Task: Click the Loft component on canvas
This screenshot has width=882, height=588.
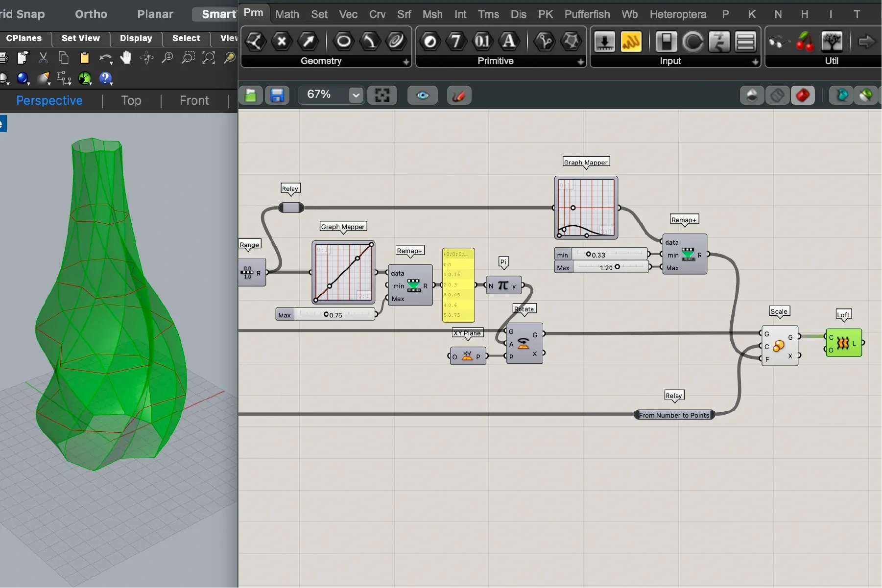Action: 843,343
